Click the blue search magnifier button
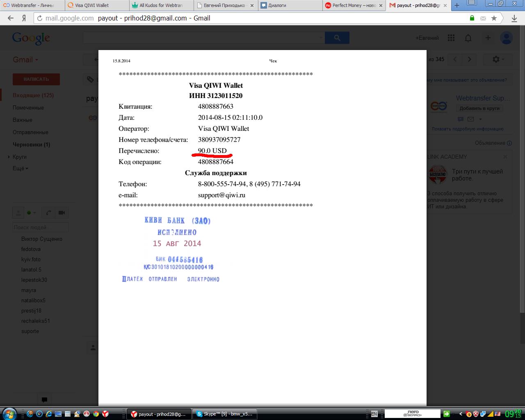Viewport: 525px width, 420px height. [x=337, y=38]
